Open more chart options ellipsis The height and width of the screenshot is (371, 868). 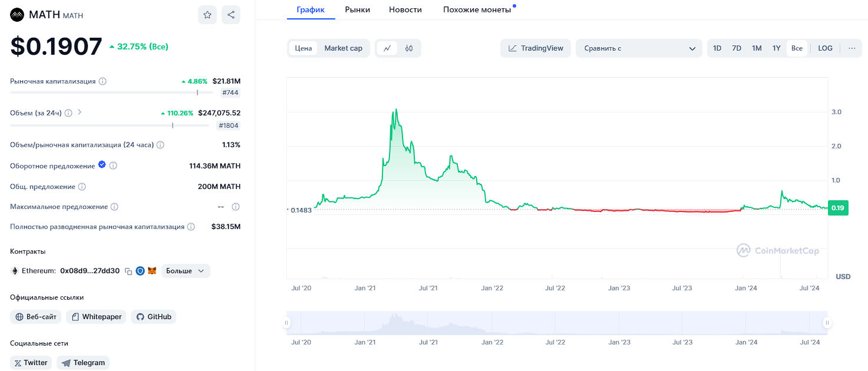tap(852, 48)
